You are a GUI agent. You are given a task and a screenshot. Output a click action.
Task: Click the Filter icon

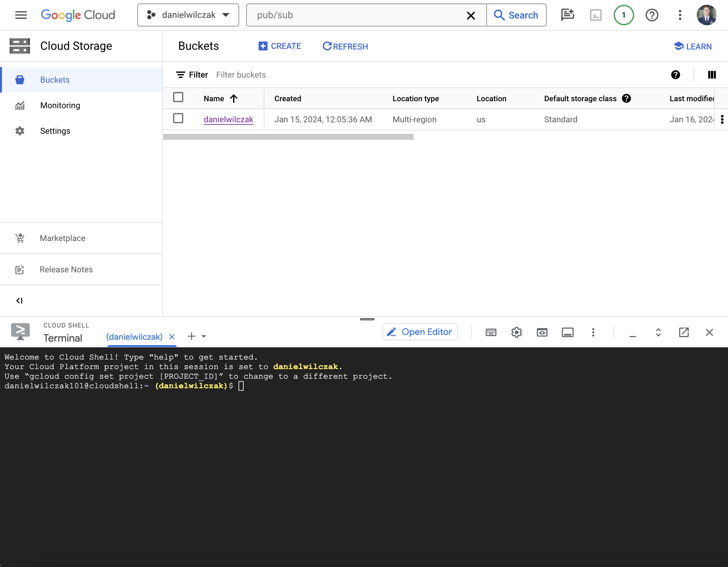181,75
